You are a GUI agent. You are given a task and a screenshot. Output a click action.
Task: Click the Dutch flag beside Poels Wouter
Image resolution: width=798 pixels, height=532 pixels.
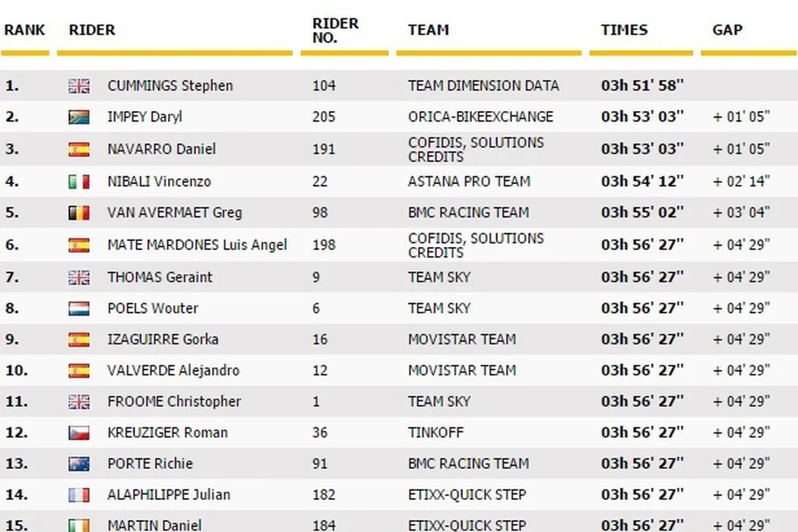(x=78, y=309)
